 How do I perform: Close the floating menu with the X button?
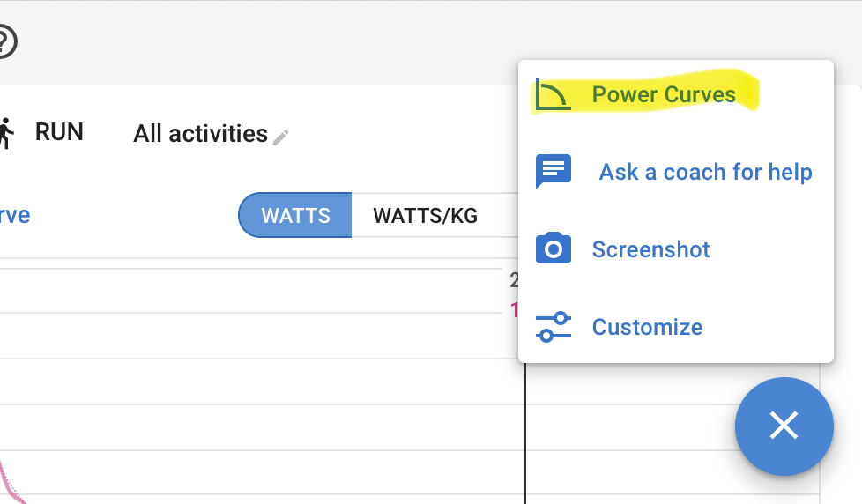[x=784, y=426]
